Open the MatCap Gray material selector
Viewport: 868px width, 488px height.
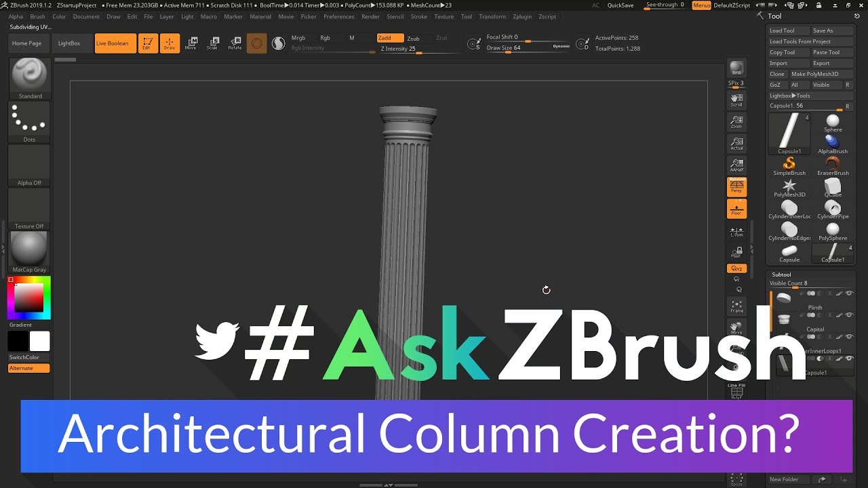pyautogui.click(x=29, y=253)
